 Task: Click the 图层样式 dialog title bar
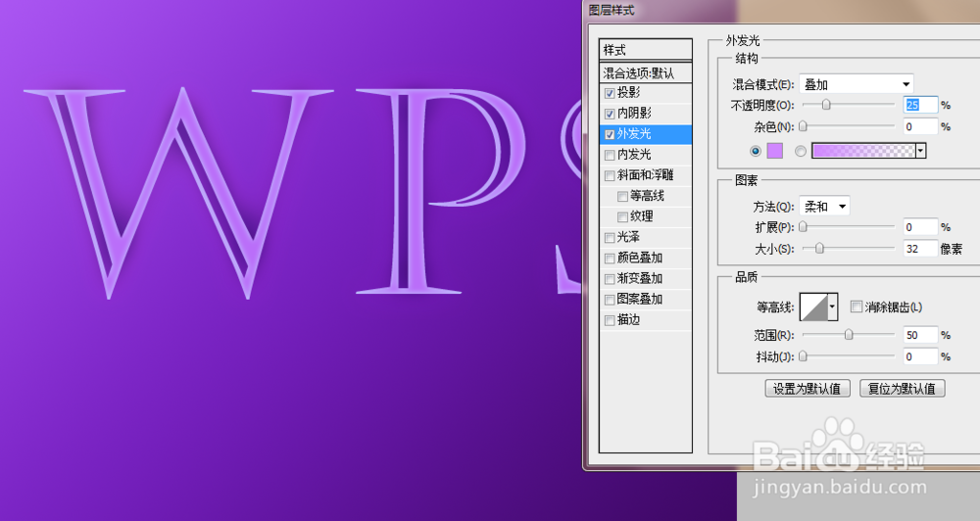(781, 11)
